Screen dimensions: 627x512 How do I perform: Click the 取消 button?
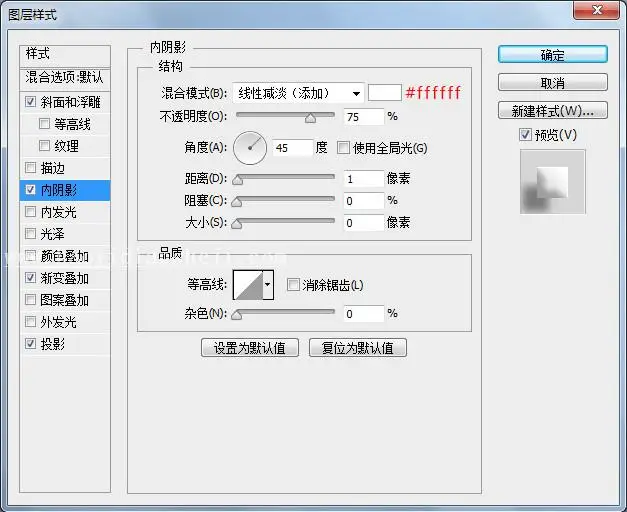tap(553, 82)
